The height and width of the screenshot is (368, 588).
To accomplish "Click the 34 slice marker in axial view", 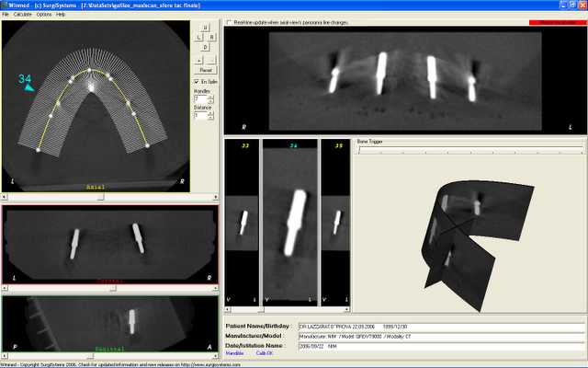I will (x=26, y=82).
